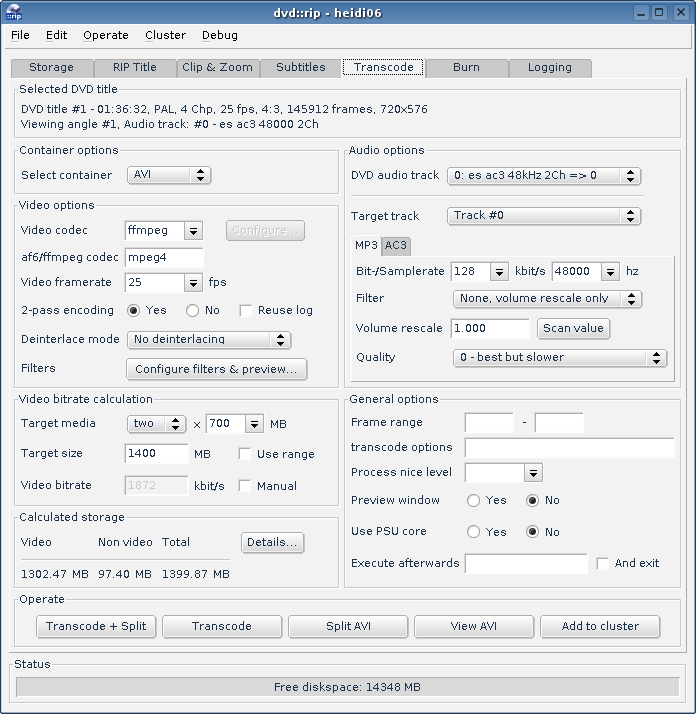Open the Select container dropdown
696x714 pixels.
click(169, 175)
